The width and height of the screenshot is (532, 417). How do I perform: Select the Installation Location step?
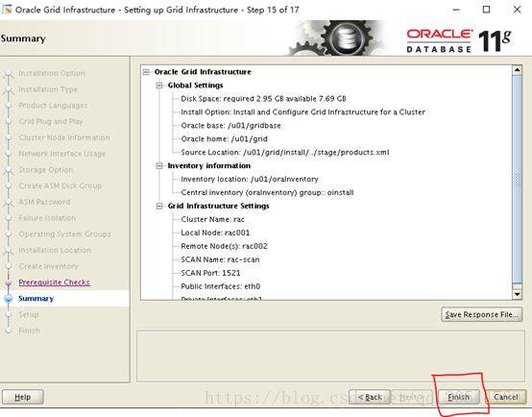click(55, 250)
